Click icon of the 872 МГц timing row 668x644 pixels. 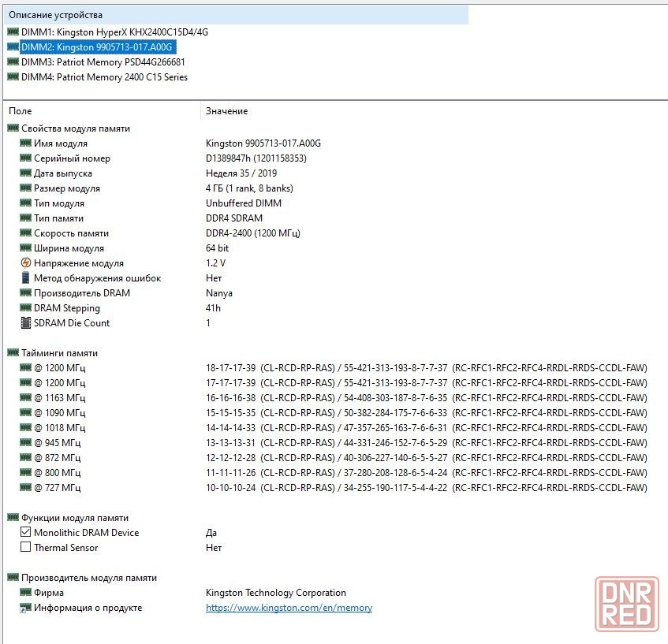[x=25, y=457]
